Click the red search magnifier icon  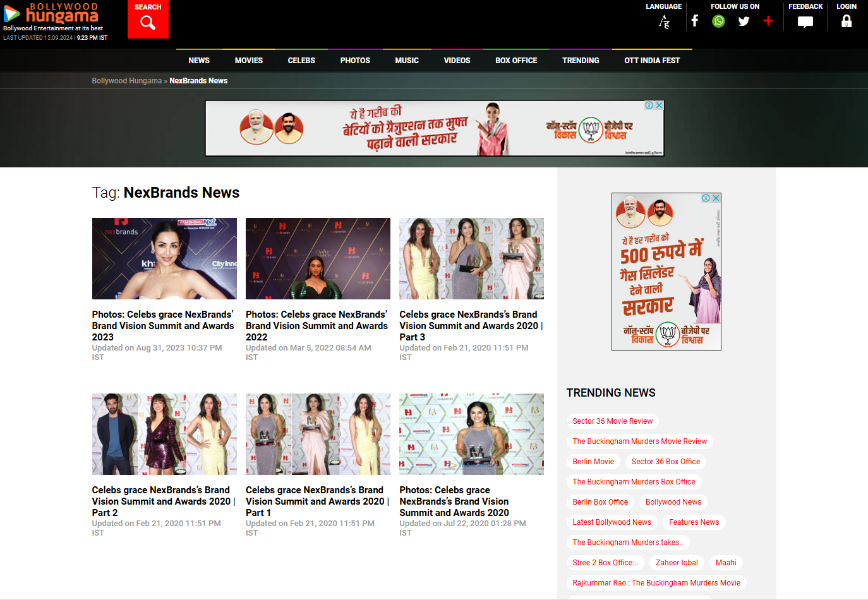(148, 23)
